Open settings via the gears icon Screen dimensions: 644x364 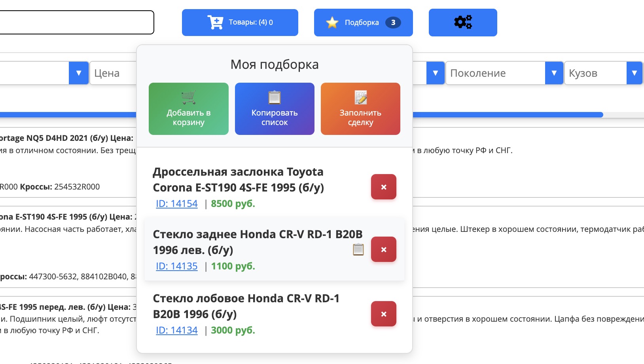click(463, 22)
